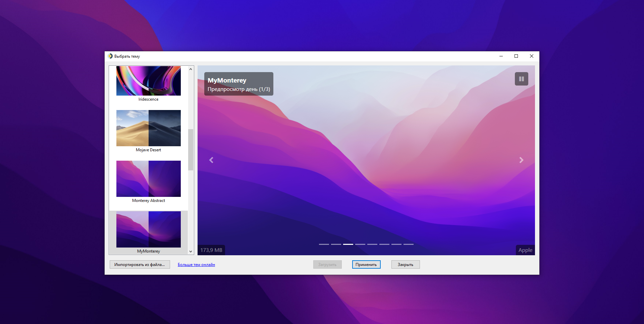
Task: Click Импортировать из файла button
Action: tap(140, 264)
